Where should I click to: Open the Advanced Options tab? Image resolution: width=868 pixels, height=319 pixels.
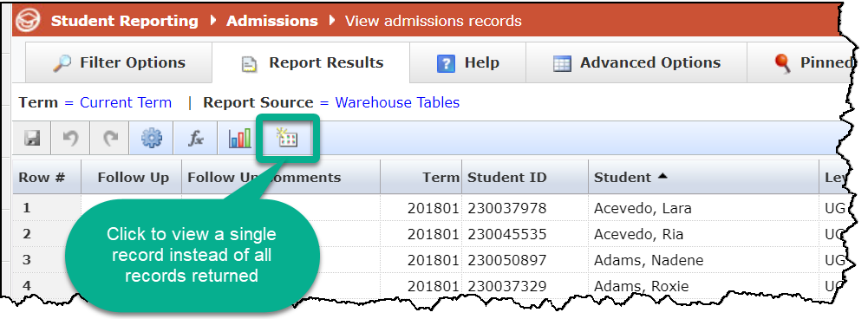(x=636, y=62)
